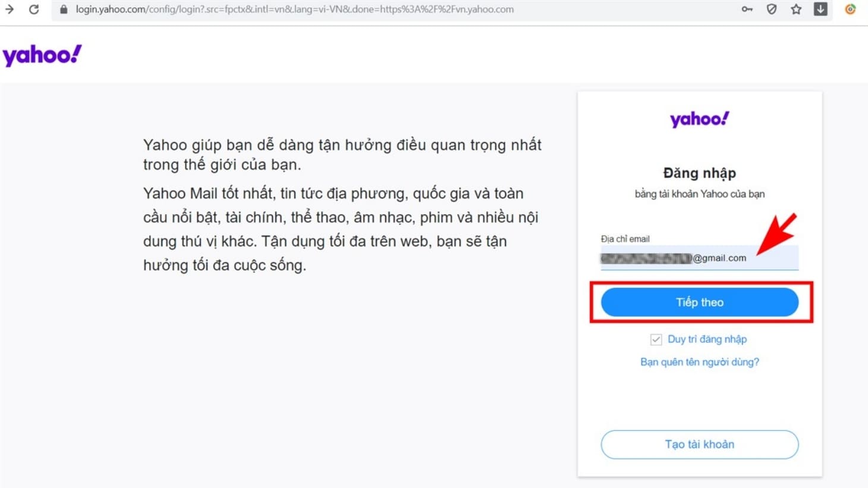Toggle the Duy trì đăng nhập checkbox
Viewport: 868px width, 488px height.
(x=656, y=339)
